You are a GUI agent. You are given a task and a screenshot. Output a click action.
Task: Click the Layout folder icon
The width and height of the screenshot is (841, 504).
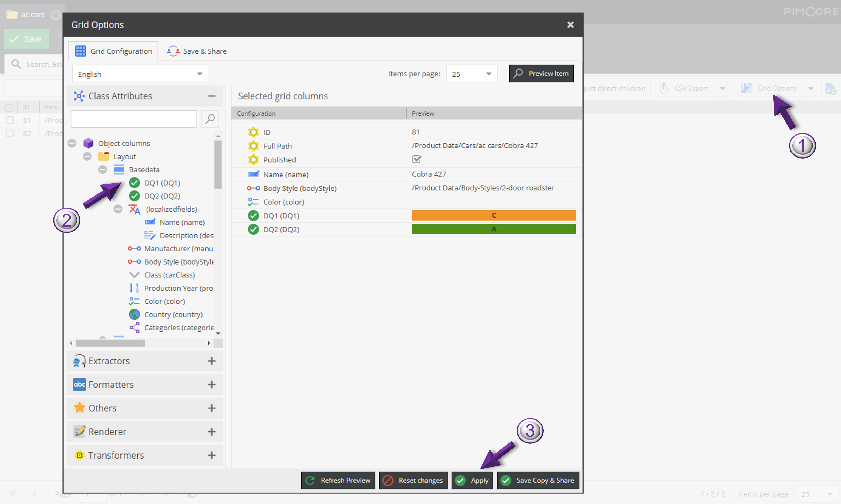pyautogui.click(x=104, y=157)
